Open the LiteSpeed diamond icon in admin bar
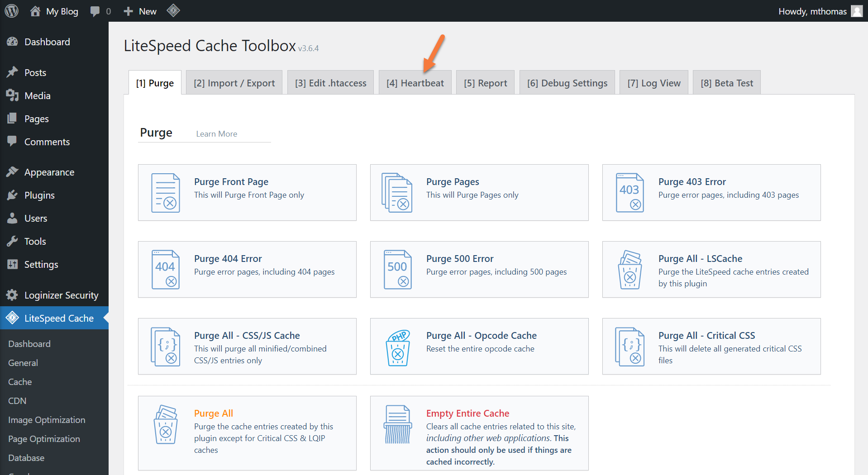This screenshot has width=868, height=475. (x=173, y=11)
